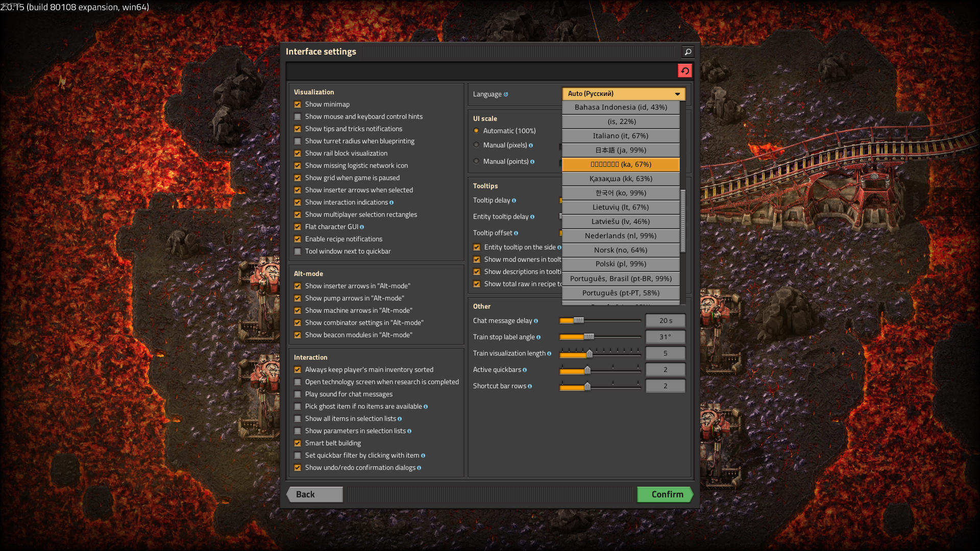
Task: Collapse the Language Auto (Русский) dropdown
Action: coord(624,94)
